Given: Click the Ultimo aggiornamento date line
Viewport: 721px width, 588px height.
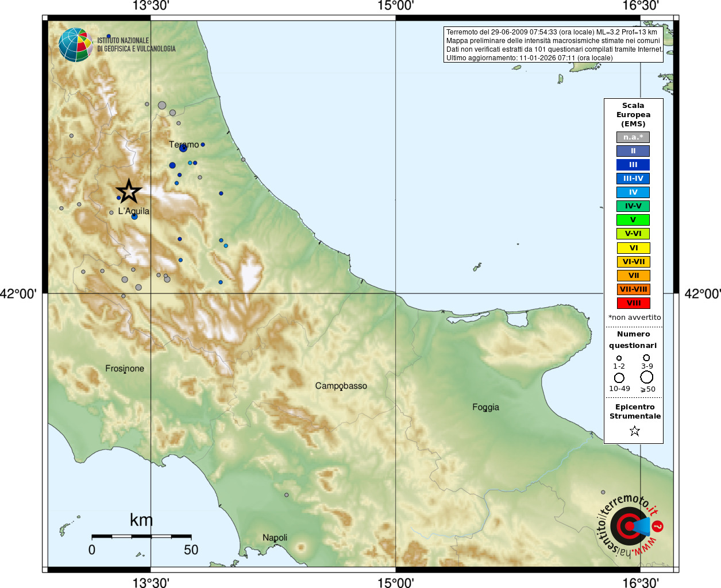Looking at the screenshot, I should point(529,58).
